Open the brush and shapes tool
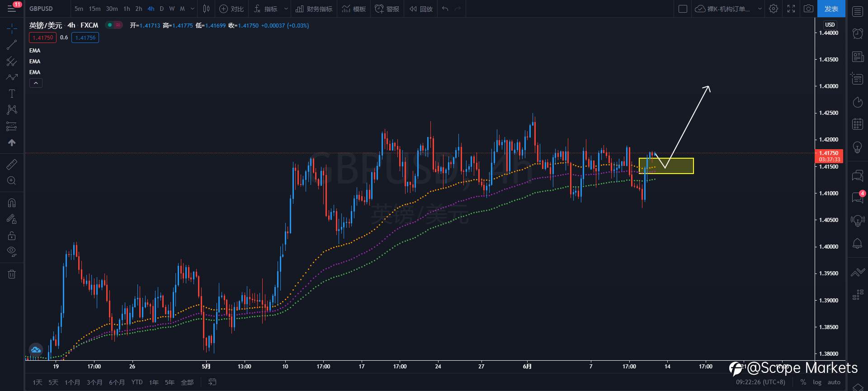The image size is (868, 391). (12, 77)
